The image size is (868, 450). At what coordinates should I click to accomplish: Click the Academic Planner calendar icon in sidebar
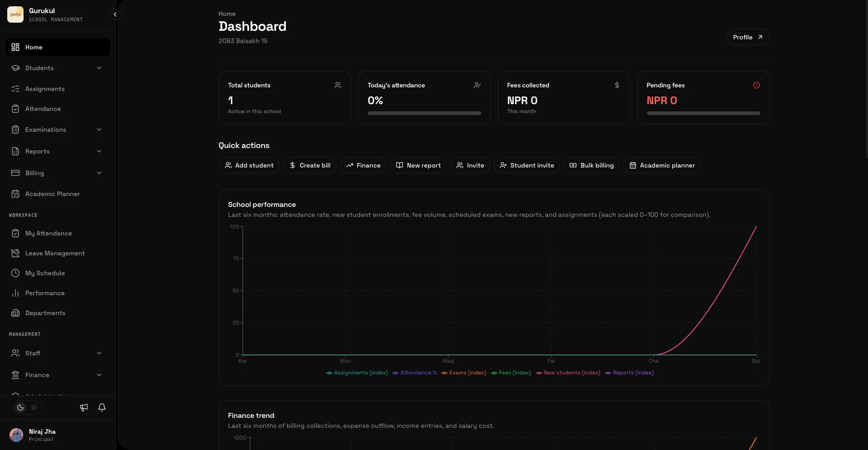click(x=15, y=194)
